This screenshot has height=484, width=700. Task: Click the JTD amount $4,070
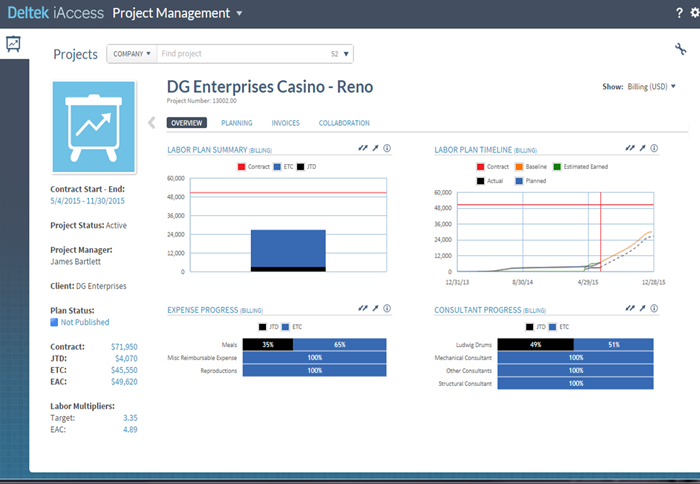pyautogui.click(x=126, y=359)
